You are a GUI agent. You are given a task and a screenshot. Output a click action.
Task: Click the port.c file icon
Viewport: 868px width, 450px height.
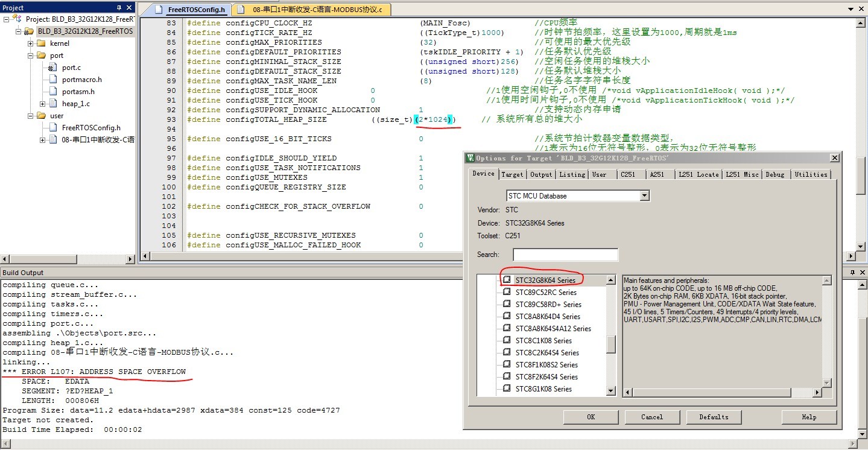coord(53,68)
